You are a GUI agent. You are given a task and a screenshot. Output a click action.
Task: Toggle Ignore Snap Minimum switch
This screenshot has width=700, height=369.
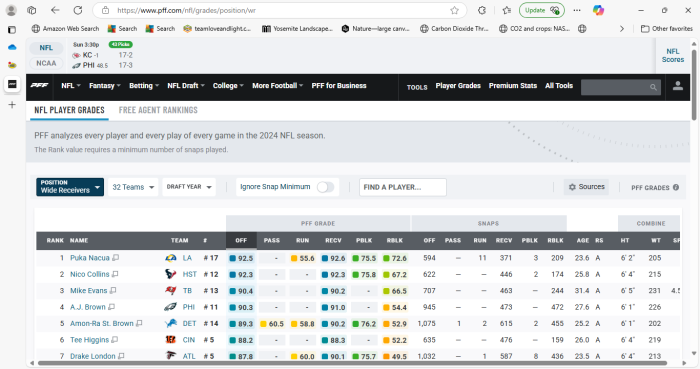325,187
